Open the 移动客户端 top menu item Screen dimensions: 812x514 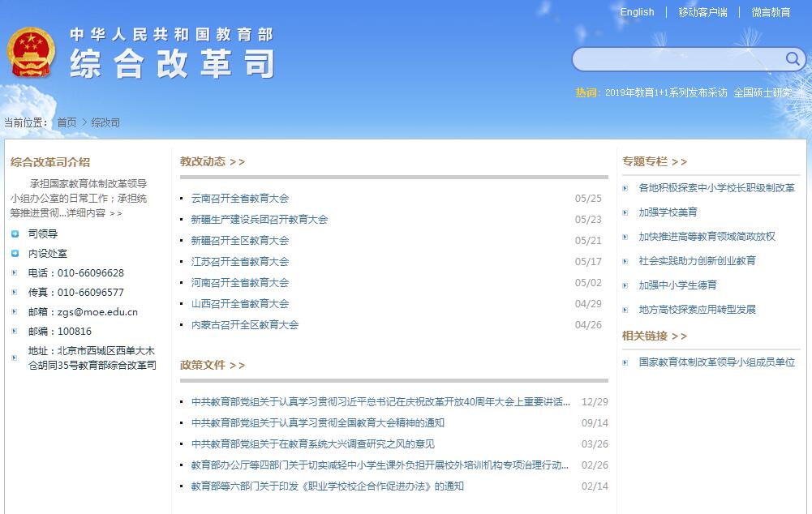tap(702, 12)
